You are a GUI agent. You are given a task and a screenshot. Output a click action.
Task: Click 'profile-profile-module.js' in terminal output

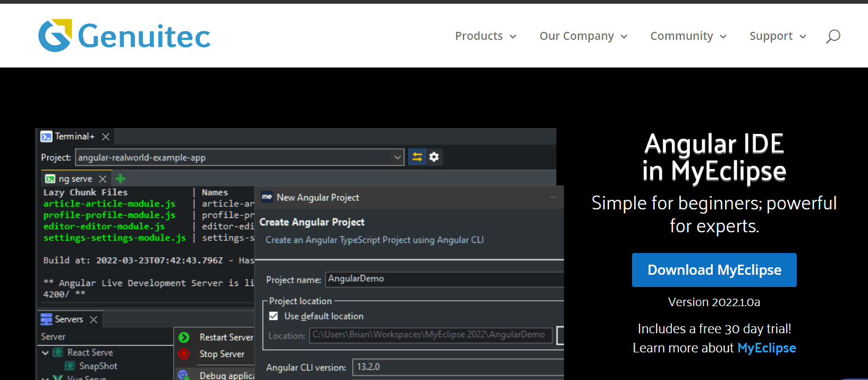(x=109, y=215)
